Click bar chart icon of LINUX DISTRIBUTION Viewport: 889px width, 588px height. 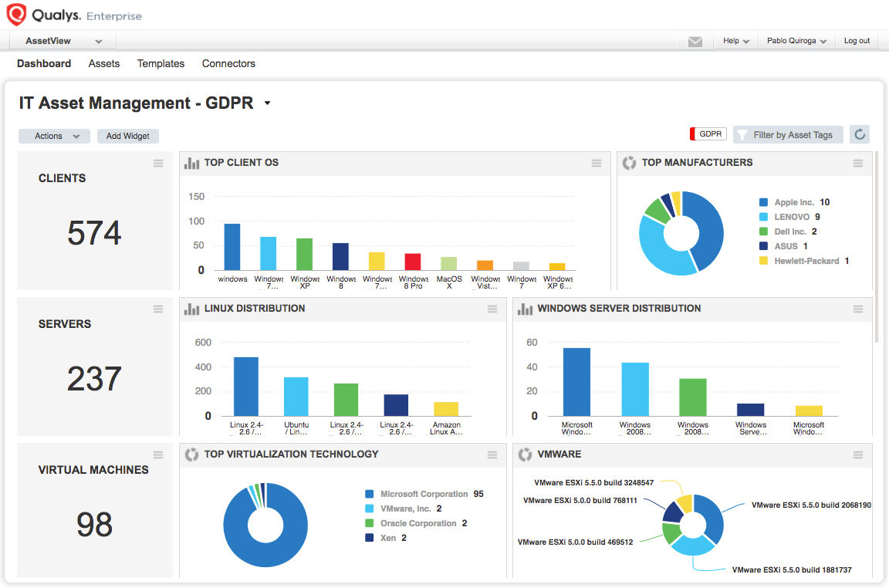pyautogui.click(x=191, y=309)
